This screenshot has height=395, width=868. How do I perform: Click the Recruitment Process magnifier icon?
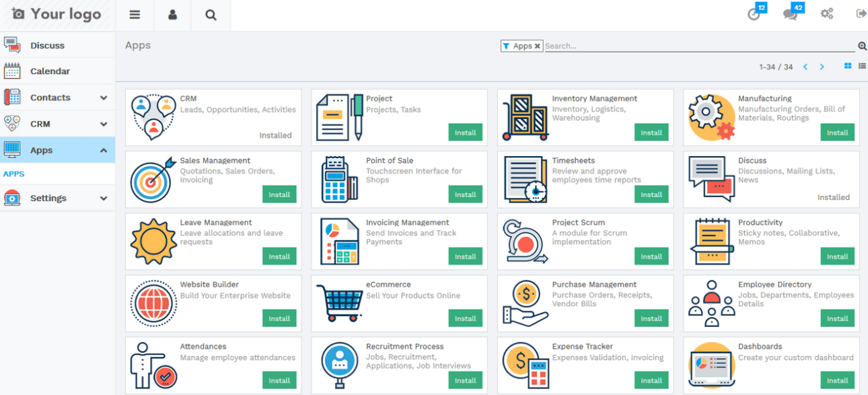coord(340,367)
